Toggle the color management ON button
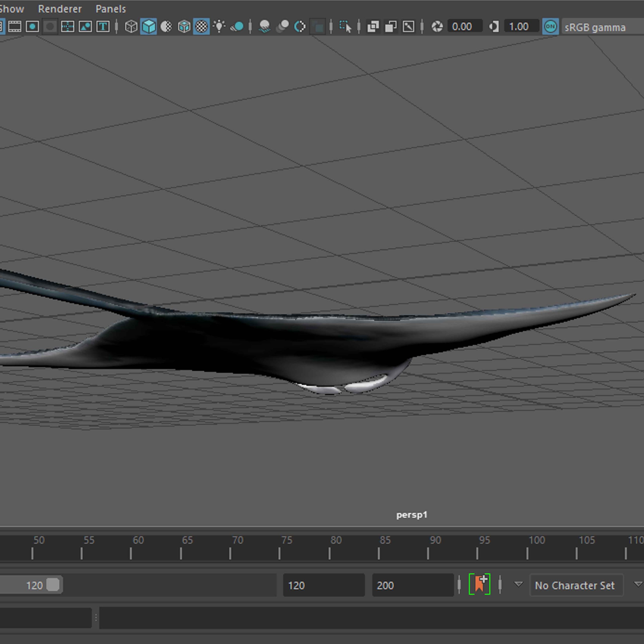 pyautogui.click(x=550, y=27)
